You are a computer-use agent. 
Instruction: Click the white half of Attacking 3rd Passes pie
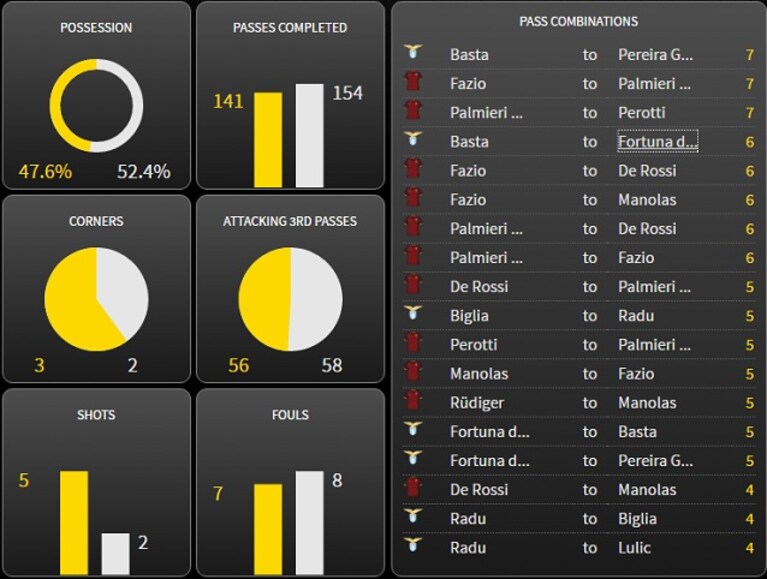pyautogui.click(x=316, y=299)
